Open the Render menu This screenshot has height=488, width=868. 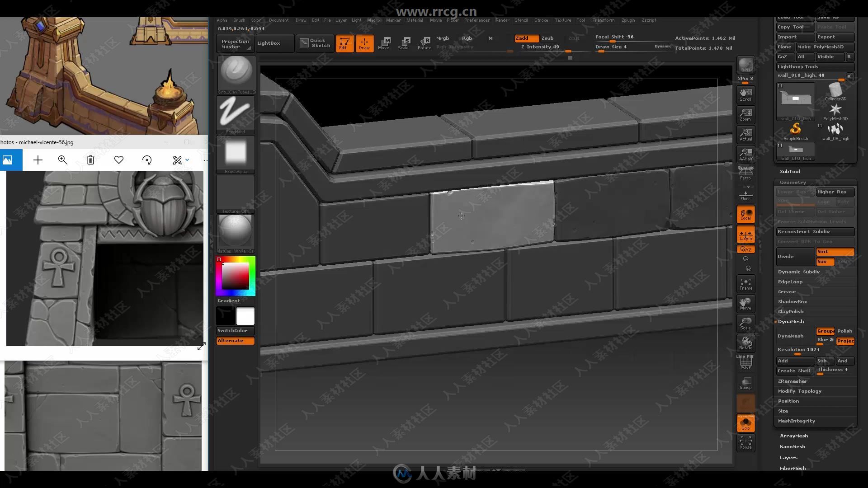point(501,20)
